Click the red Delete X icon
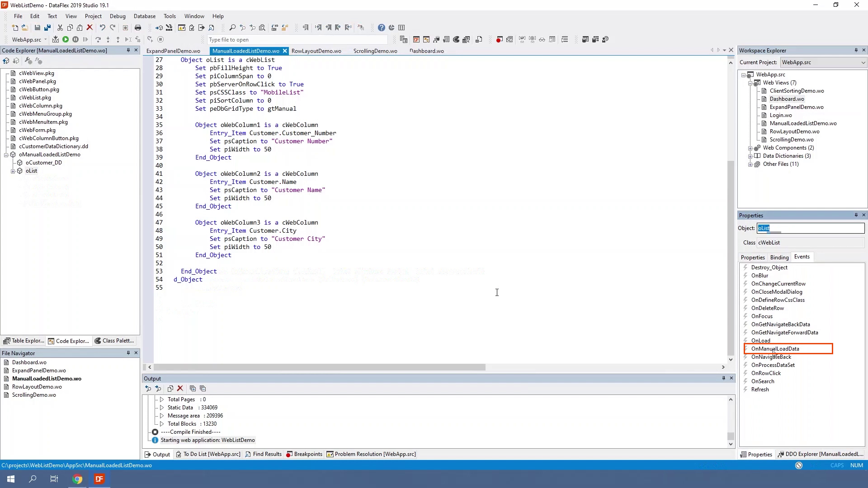 coord(90,28)
